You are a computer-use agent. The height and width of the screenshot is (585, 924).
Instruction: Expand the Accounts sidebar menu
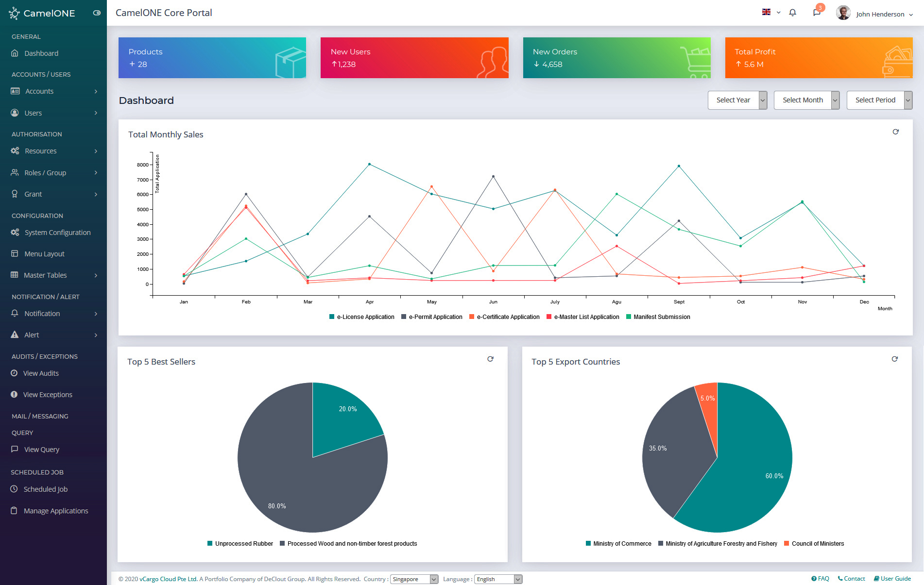53,91
